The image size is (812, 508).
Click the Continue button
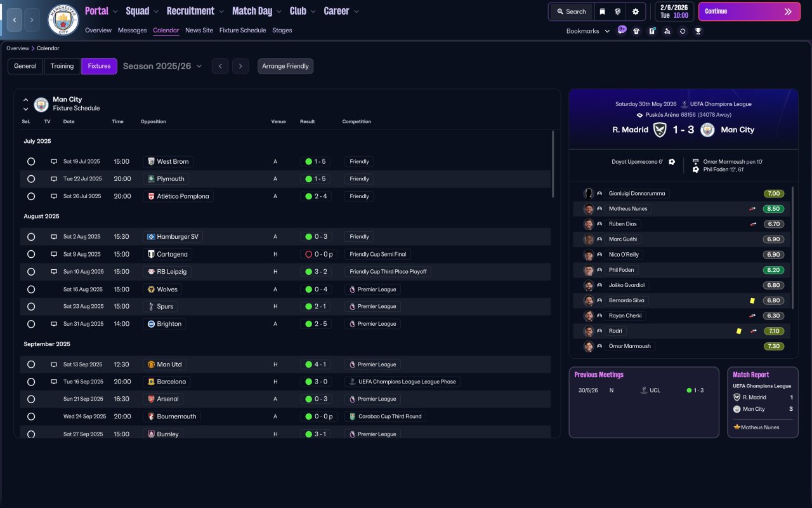749,11
